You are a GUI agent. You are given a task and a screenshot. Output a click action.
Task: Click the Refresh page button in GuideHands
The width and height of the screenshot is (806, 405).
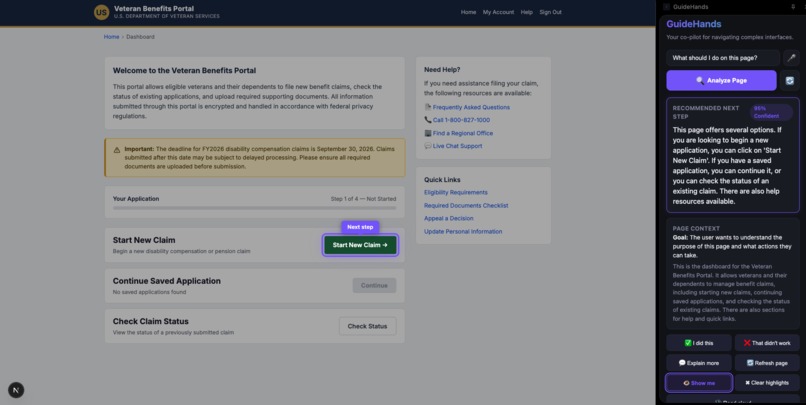coord(767,363)
